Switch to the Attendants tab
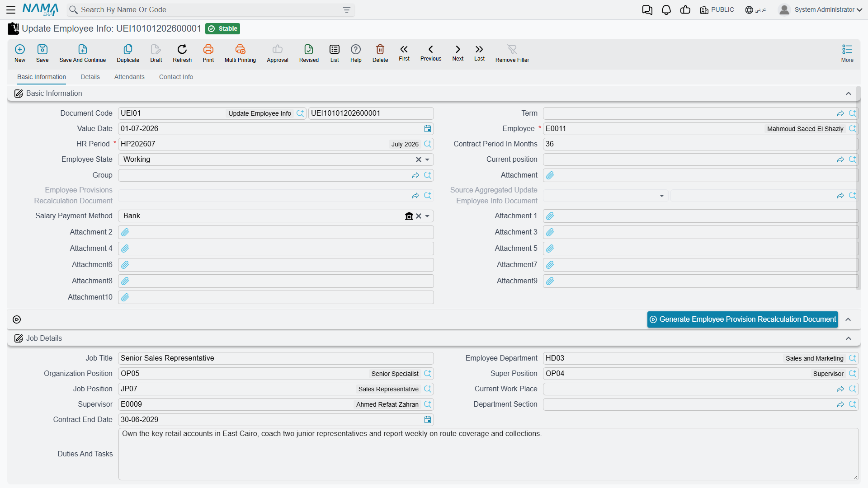This screenshot has height=488, width=868. point(129,77)
